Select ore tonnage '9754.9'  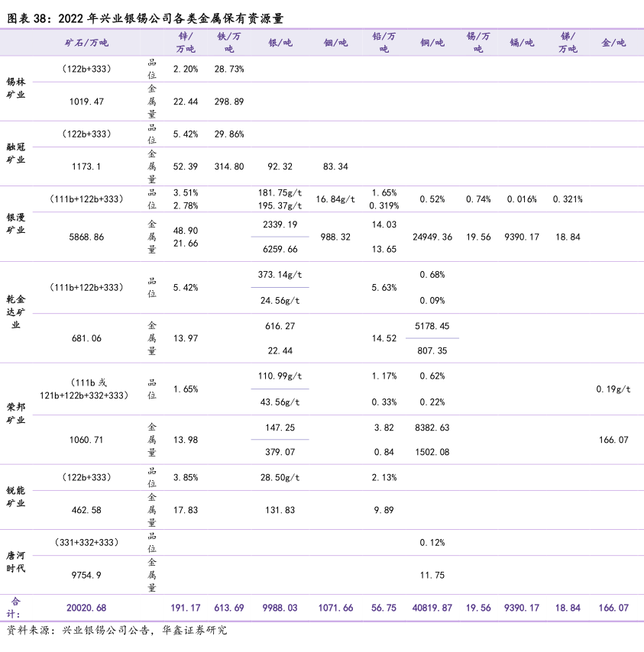point(86,576)
